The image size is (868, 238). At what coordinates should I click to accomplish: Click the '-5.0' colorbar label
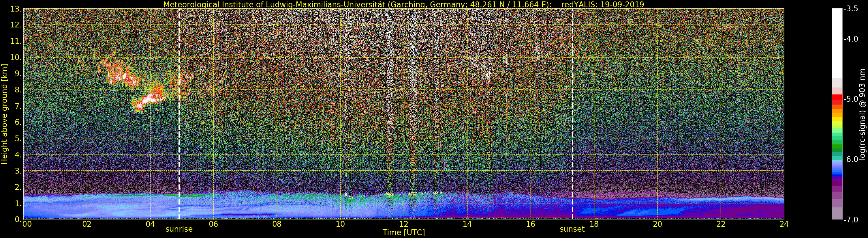[x=851, y=99]
